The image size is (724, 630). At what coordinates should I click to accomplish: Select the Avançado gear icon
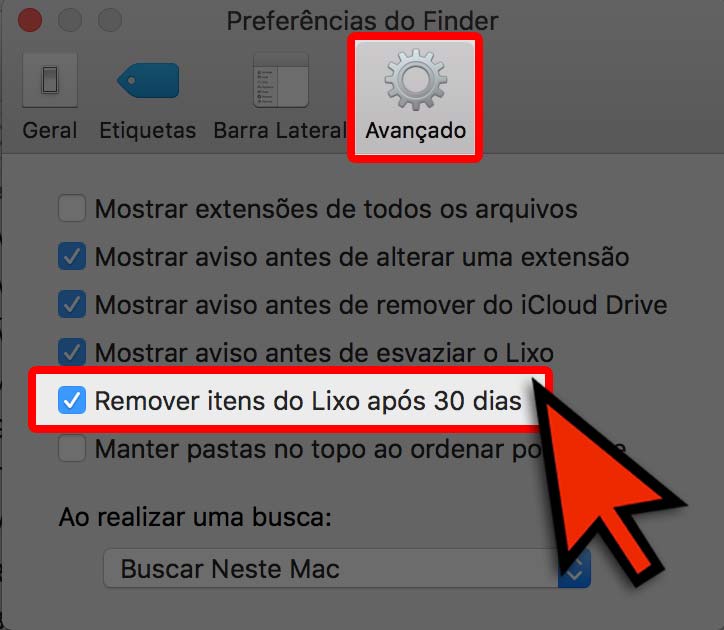416,79
